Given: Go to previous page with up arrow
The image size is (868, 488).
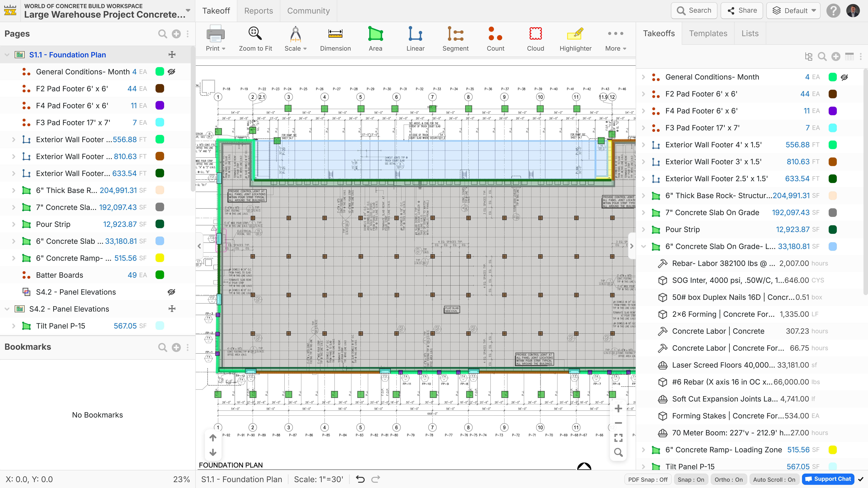Looking at the screenshot, I should 213,438.
